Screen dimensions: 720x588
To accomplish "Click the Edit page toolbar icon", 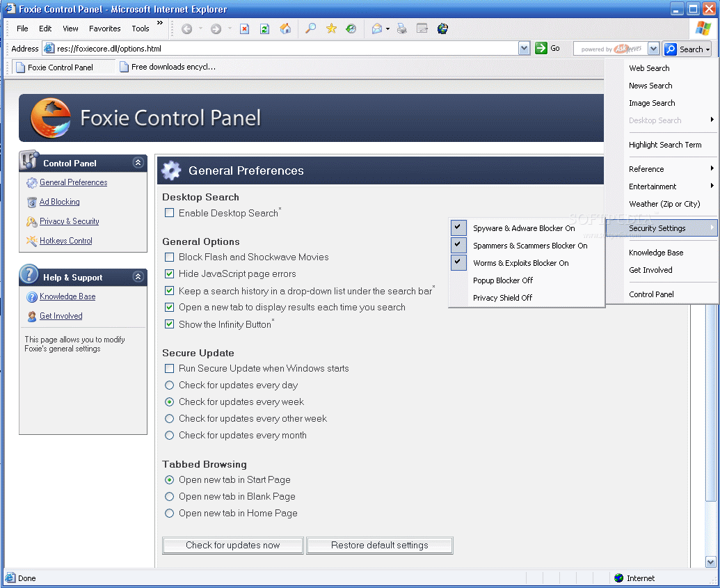I will click(x=422, y=29).
